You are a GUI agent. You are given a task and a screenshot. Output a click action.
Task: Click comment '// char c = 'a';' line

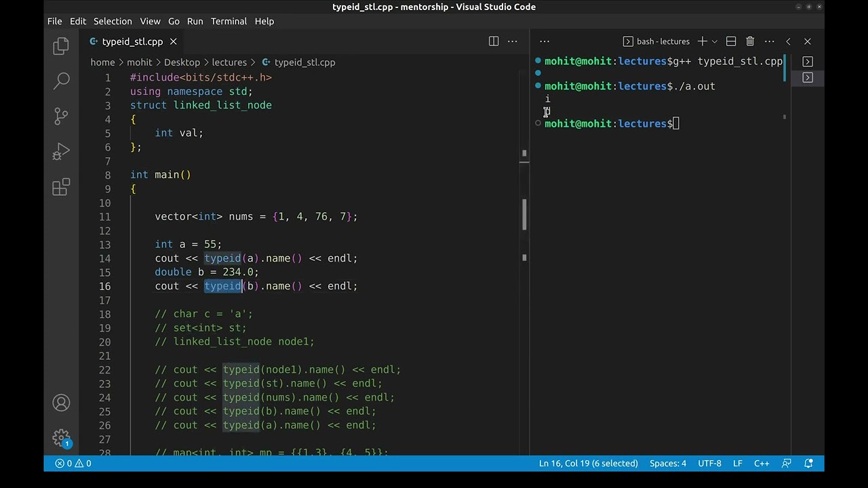(x=203, y=314)
